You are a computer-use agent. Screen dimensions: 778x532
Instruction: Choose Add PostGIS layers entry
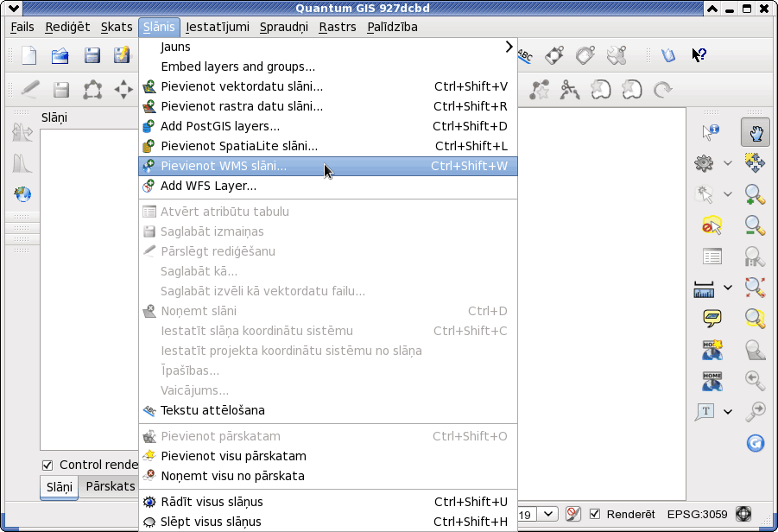click(328, 126)
